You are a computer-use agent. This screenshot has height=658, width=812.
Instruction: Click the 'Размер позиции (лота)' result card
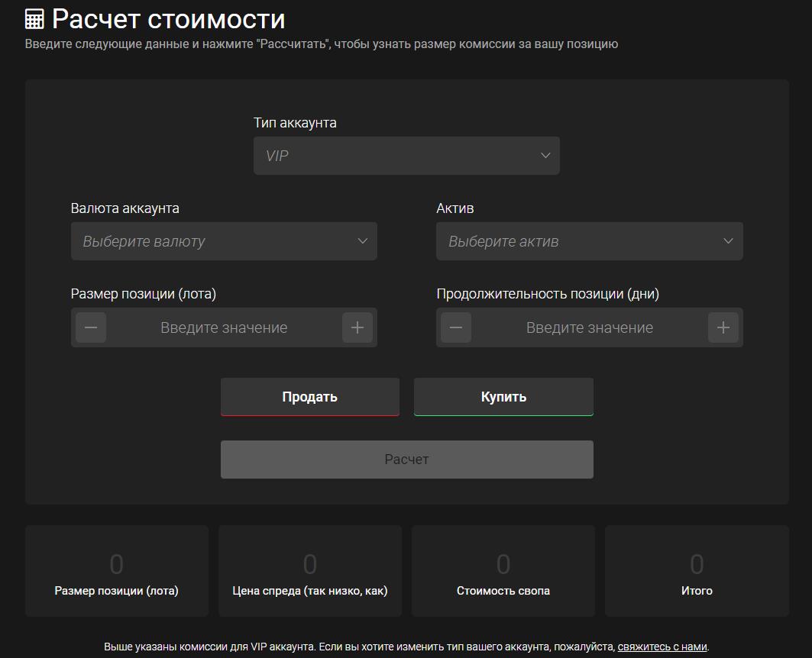coord(116,570)
